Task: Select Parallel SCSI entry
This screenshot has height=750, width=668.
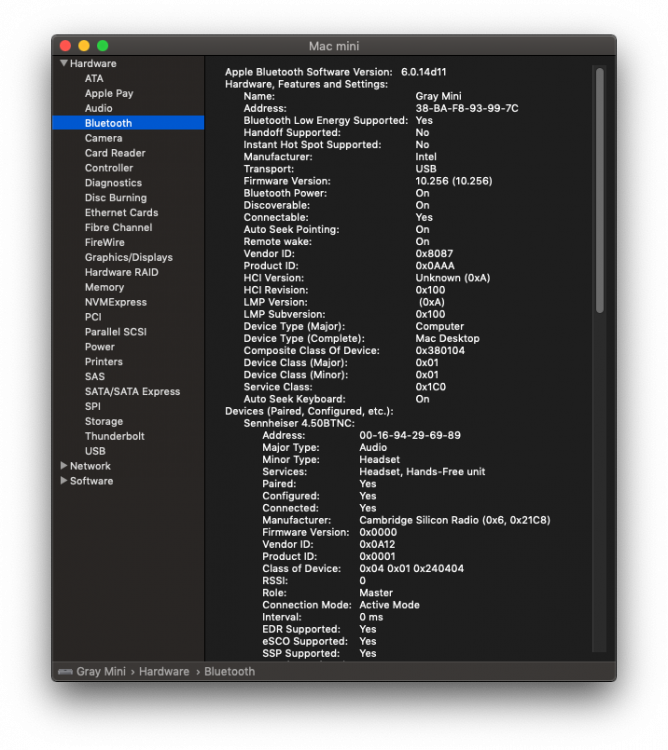Action: pyautogui.click(x=116, y=331)
